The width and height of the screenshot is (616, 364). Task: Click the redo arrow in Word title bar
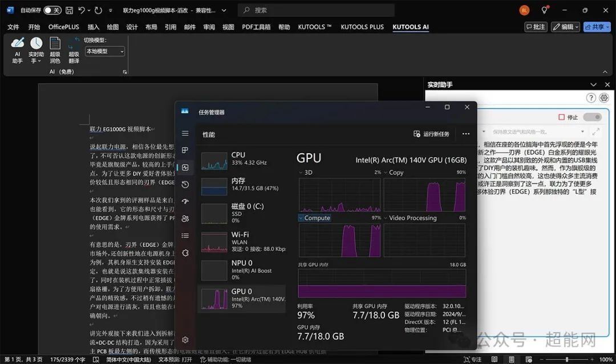point(98,10)
